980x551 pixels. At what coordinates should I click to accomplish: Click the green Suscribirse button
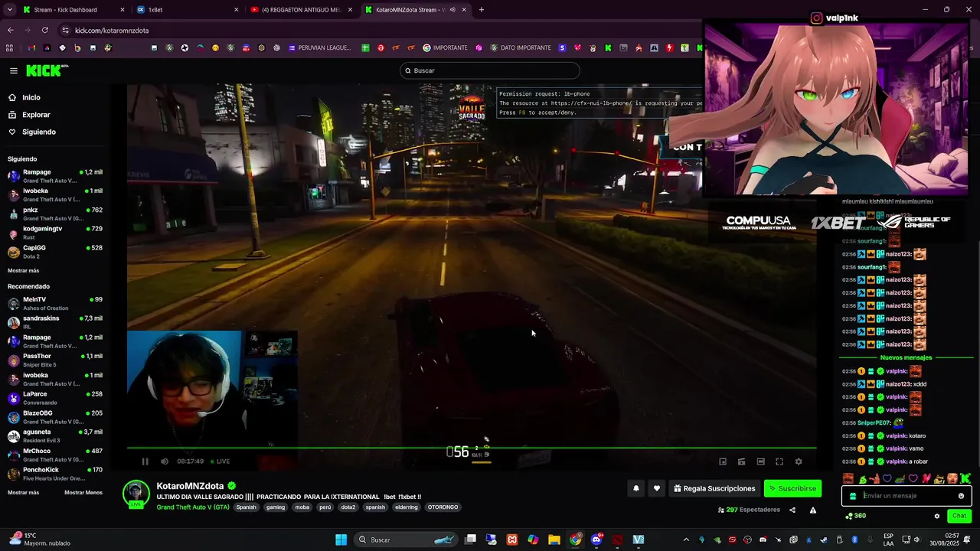pos(792,488)
